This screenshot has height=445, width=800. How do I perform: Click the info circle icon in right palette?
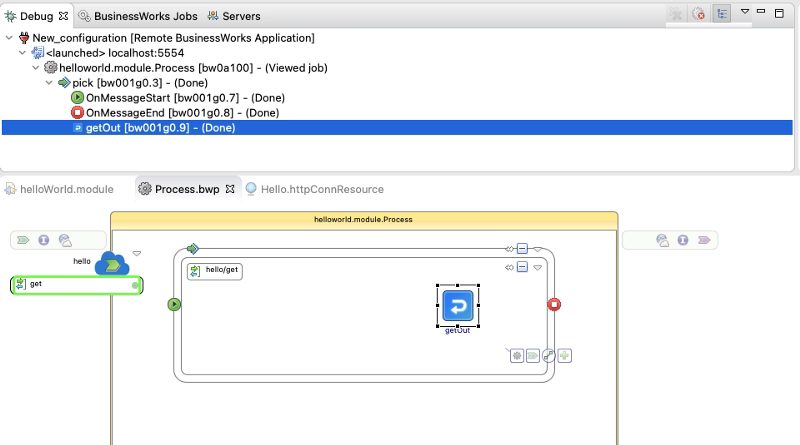[683, 240]
